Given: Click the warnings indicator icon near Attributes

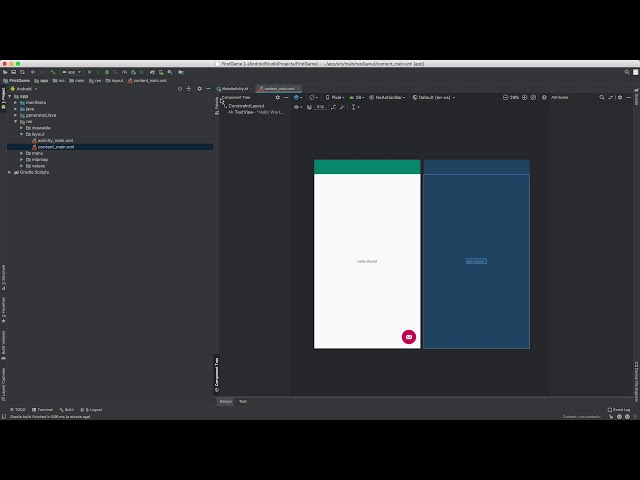Looking at the screenshot, I should 544,98.
